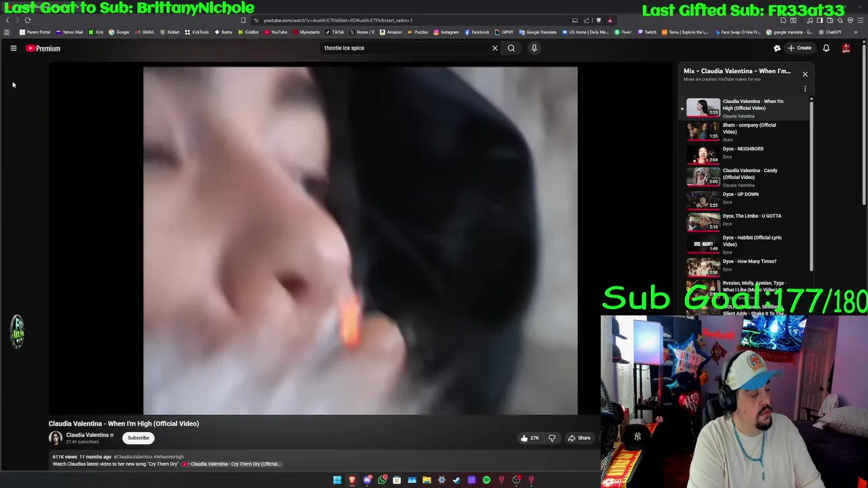
Task: Open WhatsApp from the taskbar
Action: click(x=382, y=481)
